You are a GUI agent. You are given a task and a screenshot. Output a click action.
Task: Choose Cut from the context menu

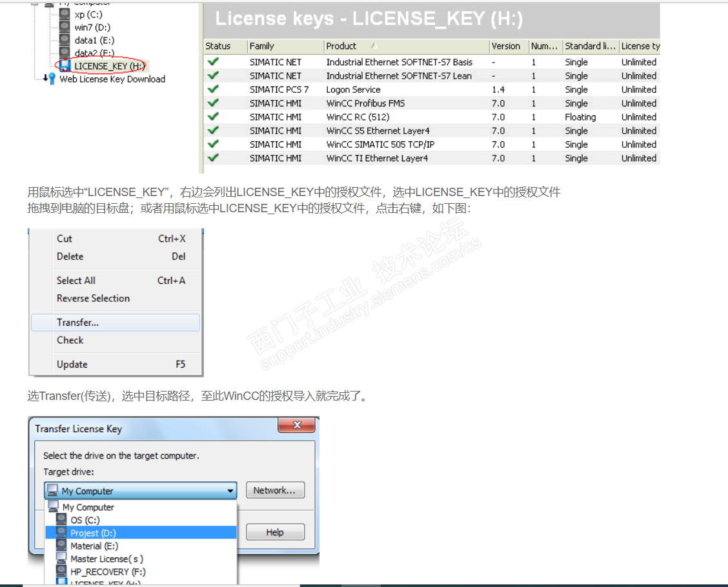(x=116, y=239)
